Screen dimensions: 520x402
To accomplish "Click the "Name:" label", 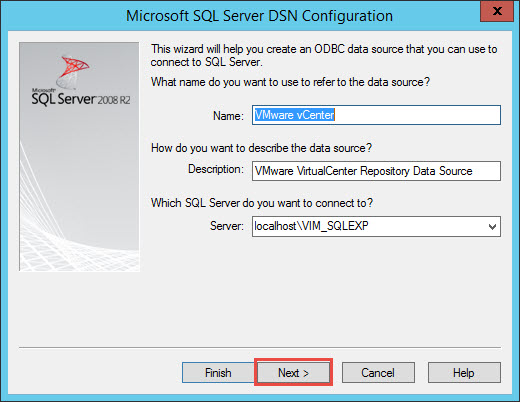I will [228, 116].
